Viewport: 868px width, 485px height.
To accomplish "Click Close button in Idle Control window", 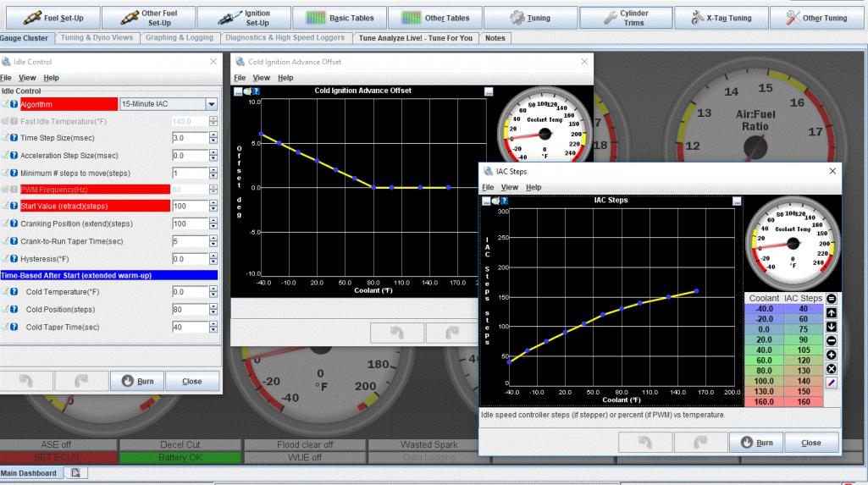I will tap(192, 381).
